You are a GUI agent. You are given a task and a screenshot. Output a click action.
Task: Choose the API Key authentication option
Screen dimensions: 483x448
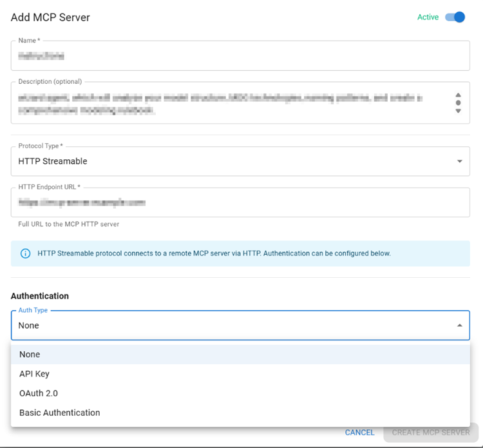[35, 374]
